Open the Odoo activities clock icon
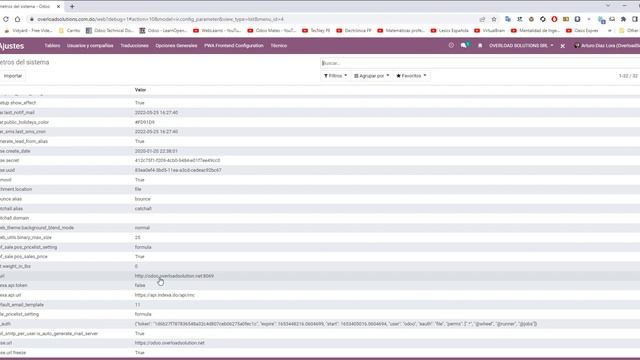 (x=451, y=46)
